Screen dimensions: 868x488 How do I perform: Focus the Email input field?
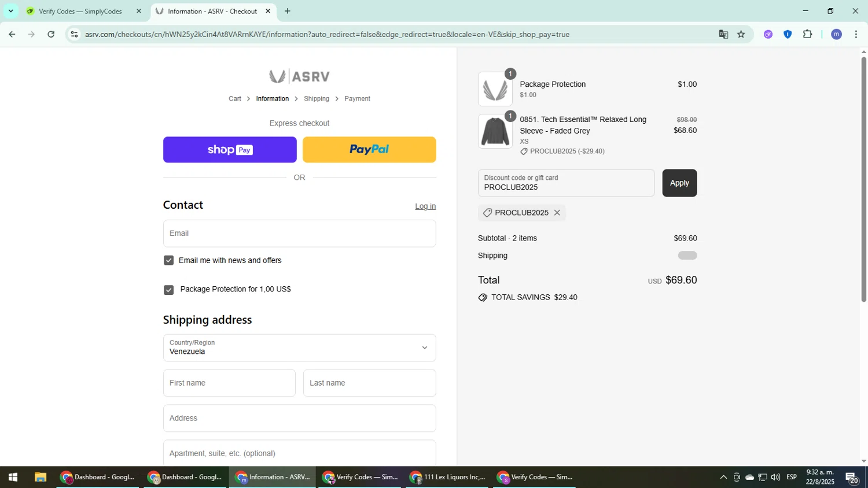click(x=299, y=234)
